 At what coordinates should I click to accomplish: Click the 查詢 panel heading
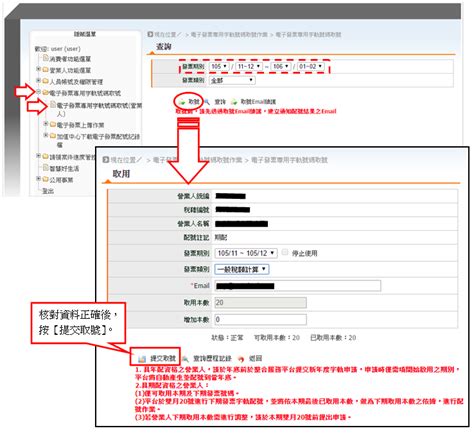[x=164, y=47]
